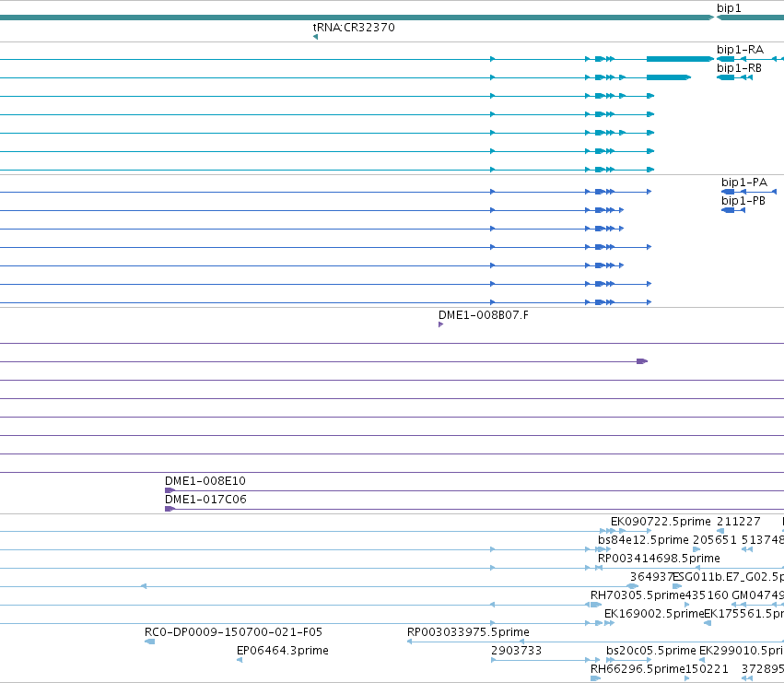The width and height of the screenshot is (784, 683).
Task: Click the bs84e12.5prime EST label
Action: (643, 540)
